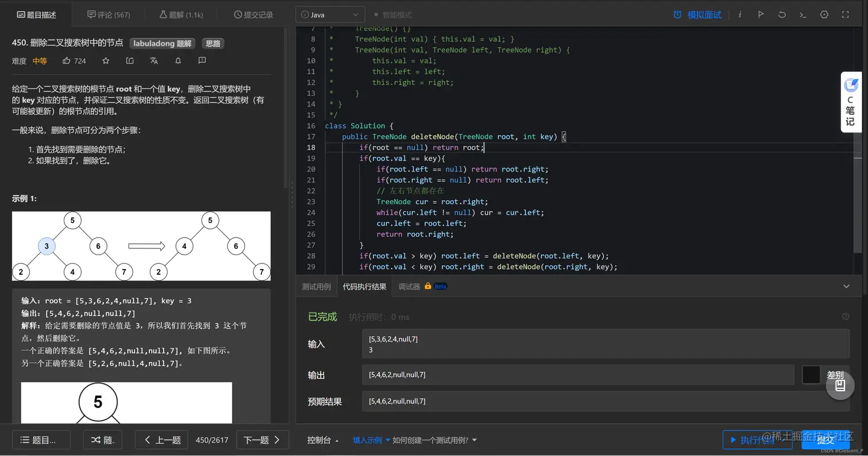Click the 'class Solution {' code line
This screenshot has width=868, height=456.
click(359, 126)
